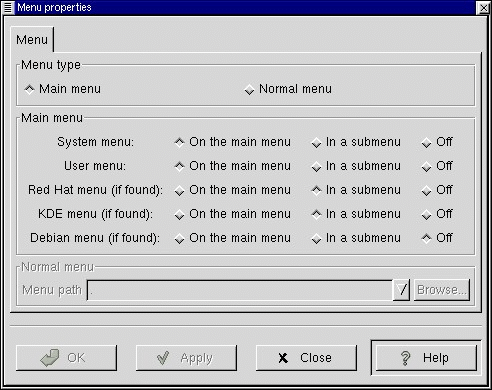Click the question mark Help icon
Image resolution: width=492 pixels, height=390 pixels.
[x=405, y=358]
